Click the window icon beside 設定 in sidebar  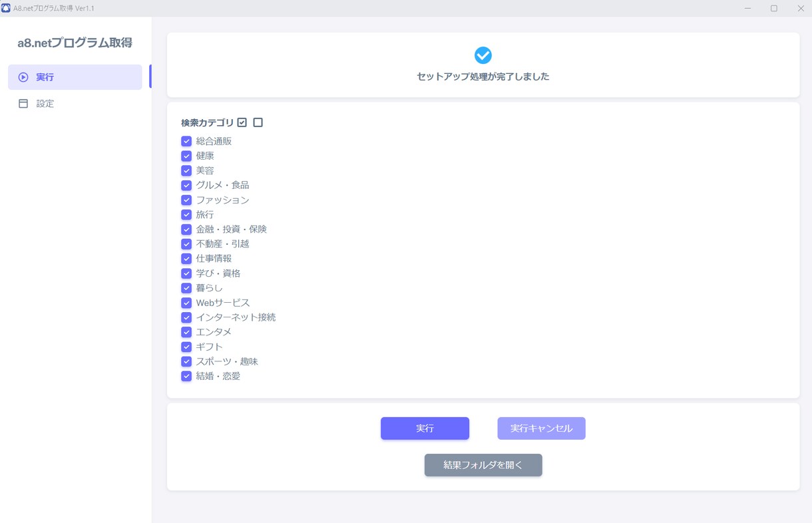click(23, 104)
